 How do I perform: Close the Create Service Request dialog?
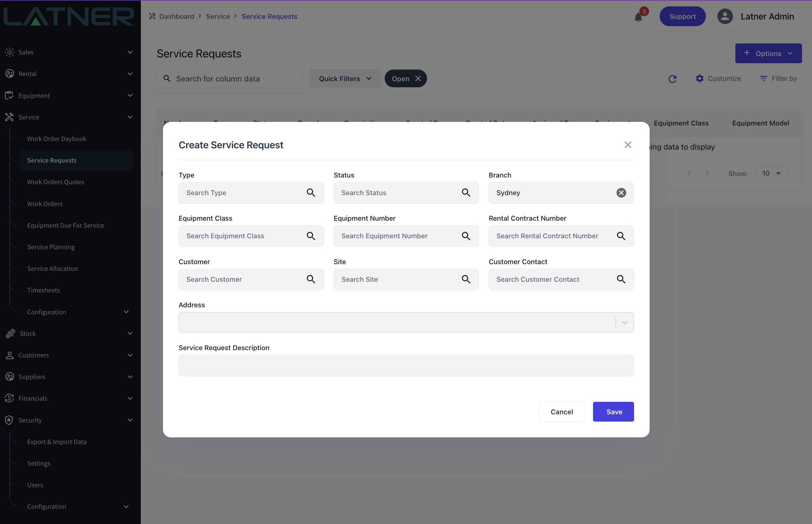click(628, 145)
